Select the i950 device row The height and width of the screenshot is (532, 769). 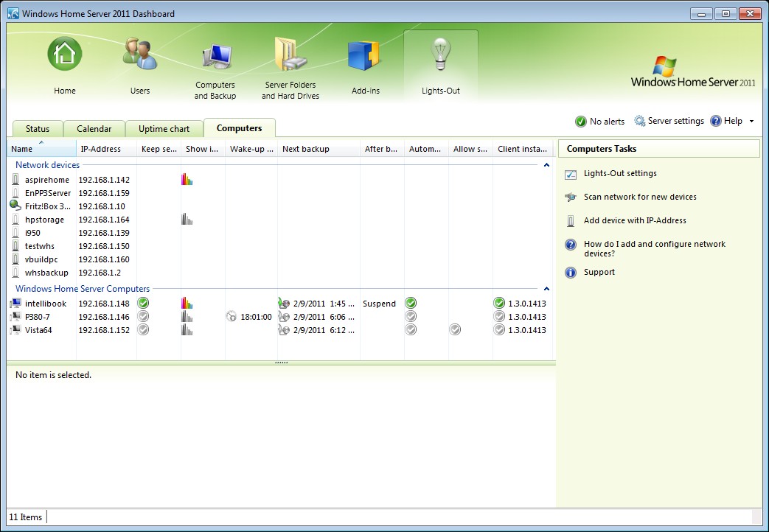pyautogui.click(x=279, y=232)
